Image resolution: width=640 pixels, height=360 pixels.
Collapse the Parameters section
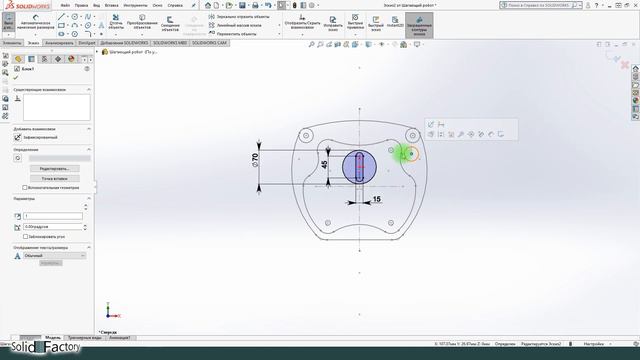click(x=89, y=198)
